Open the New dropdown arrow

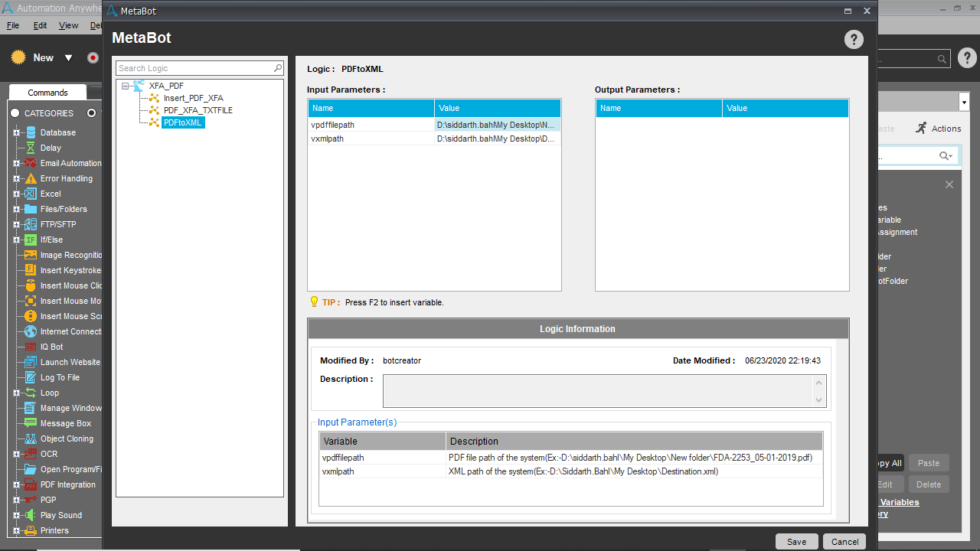tap(68, 58)
